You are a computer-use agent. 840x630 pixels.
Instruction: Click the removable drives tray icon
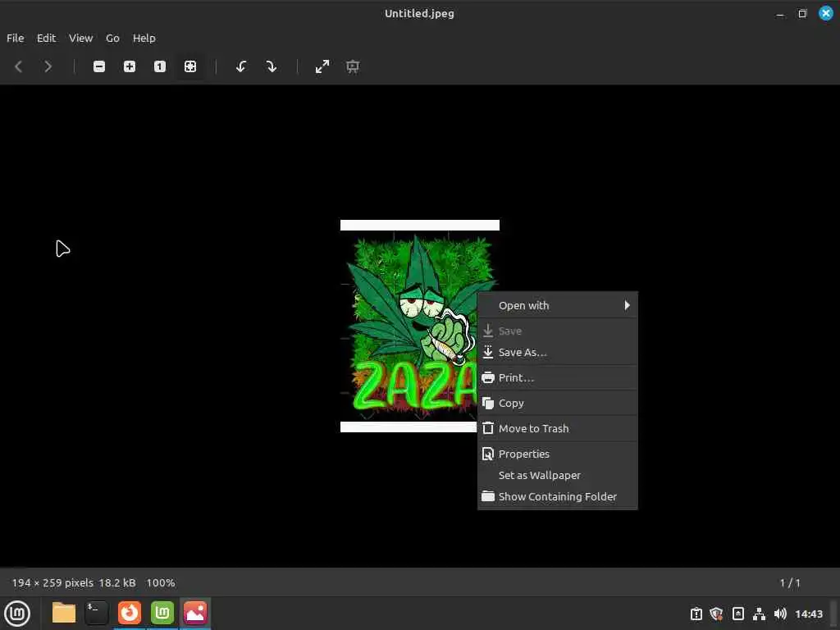(738, 614)
